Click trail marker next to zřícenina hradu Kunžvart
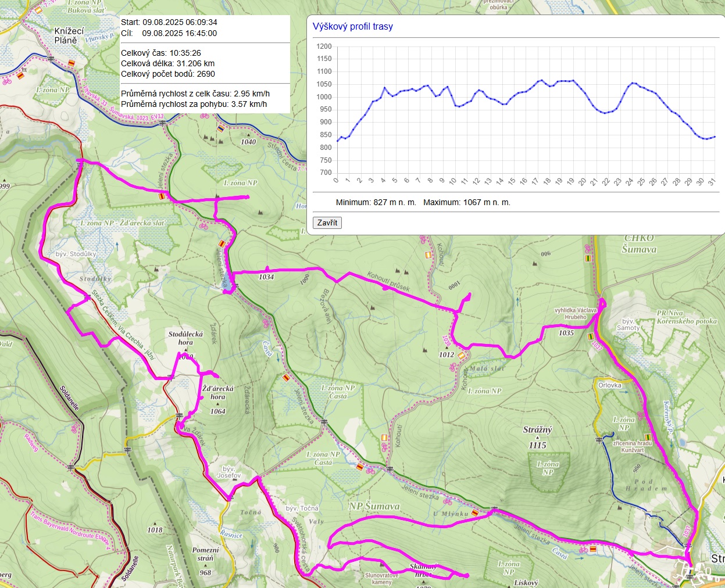The image size is (725, 588). click(x=648, y=437)
